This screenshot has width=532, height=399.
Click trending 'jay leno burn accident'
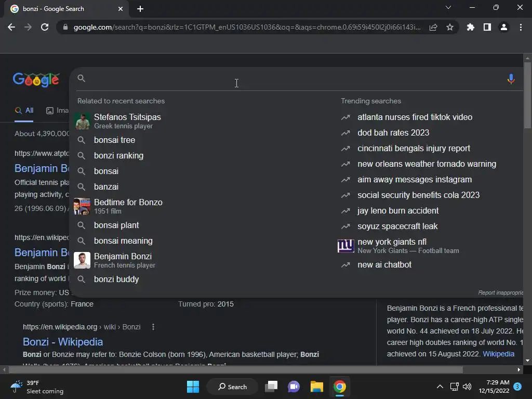(397, 211)
